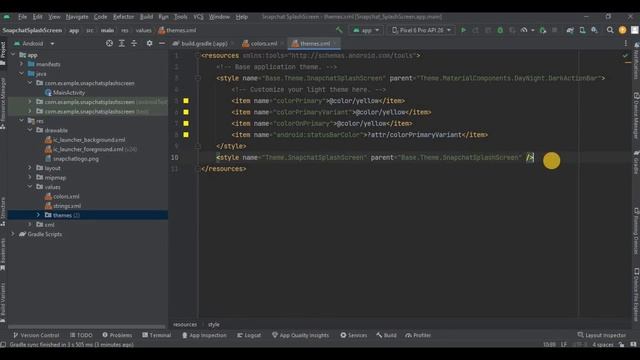Screen dimensions: 640x360
Task: Click the style breadcrumb at editor bottom
Action: [213, 324]
